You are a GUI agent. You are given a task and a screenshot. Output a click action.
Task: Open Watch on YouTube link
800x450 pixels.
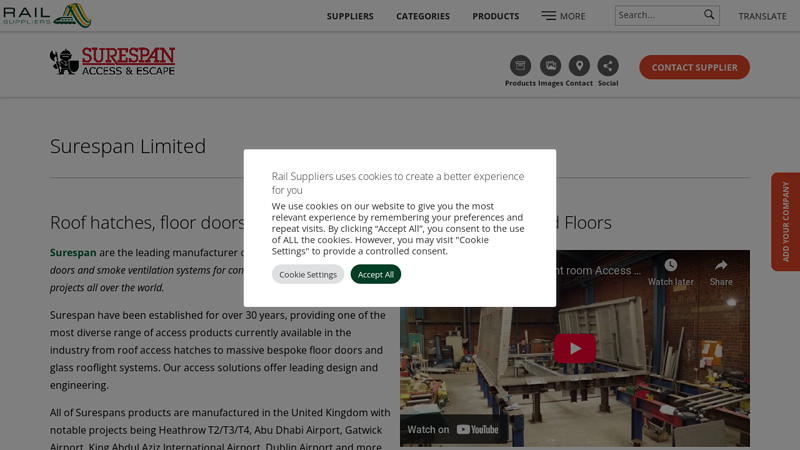(x=453, y=430)
